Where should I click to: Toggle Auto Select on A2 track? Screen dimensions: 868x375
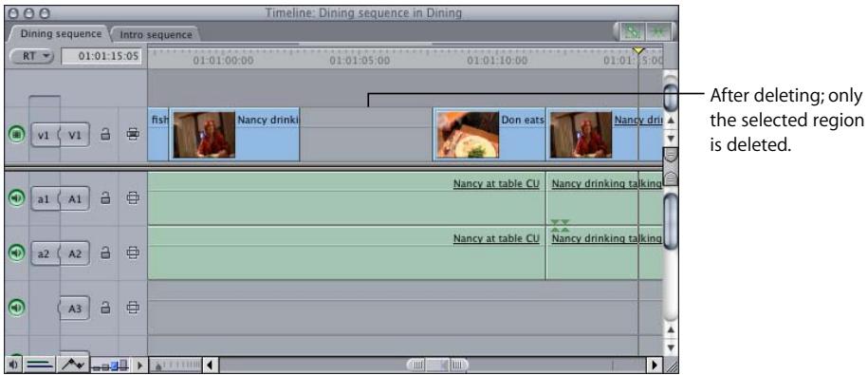(132, 253)
